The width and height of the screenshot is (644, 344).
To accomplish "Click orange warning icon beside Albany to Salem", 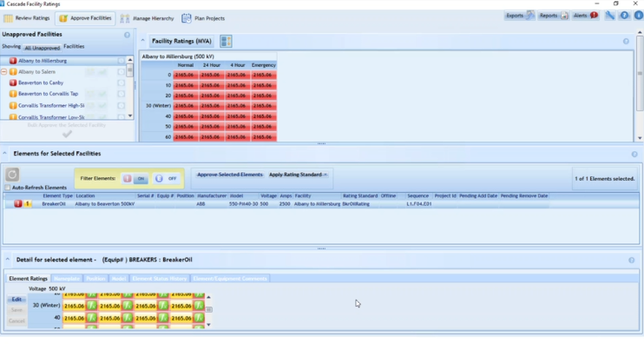I will (x=13, y=72).
